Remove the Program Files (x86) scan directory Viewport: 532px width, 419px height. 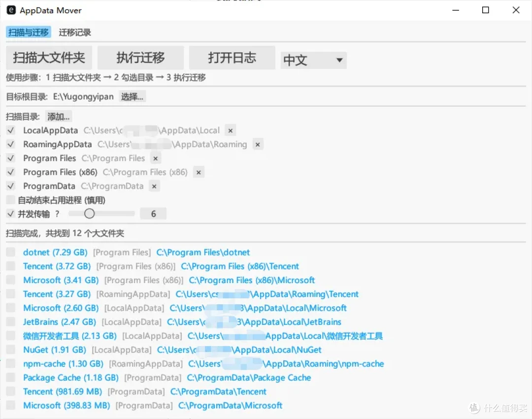pyautogui.click(x=199, y=172)
